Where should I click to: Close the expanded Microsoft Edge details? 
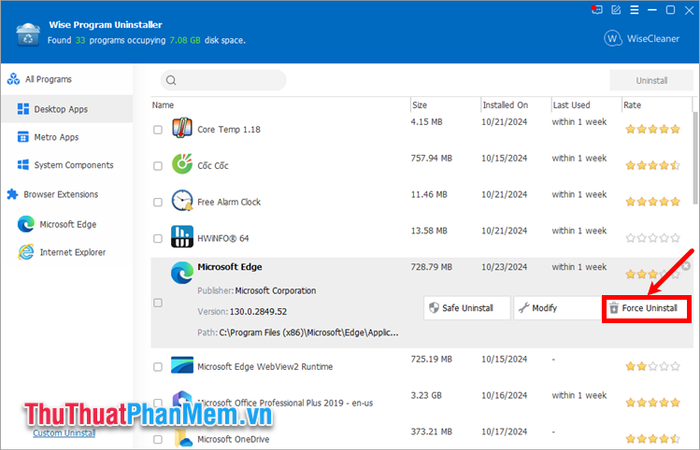click(686, 267)
